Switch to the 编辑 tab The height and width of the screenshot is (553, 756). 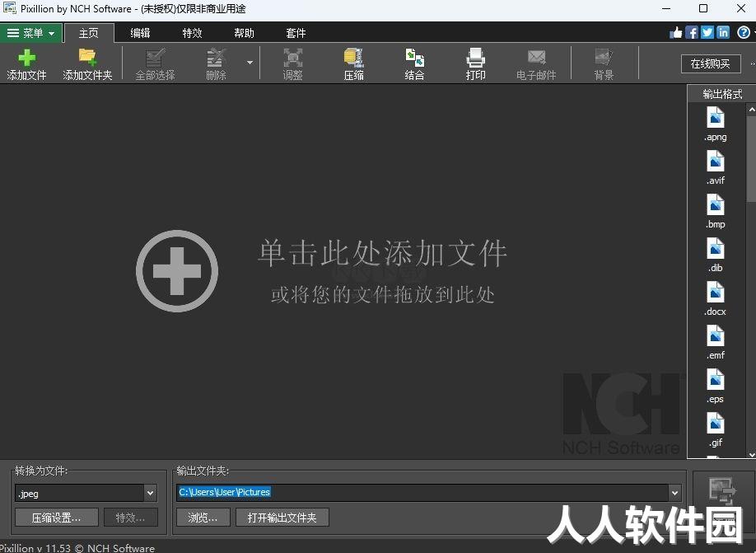(140, 33)
